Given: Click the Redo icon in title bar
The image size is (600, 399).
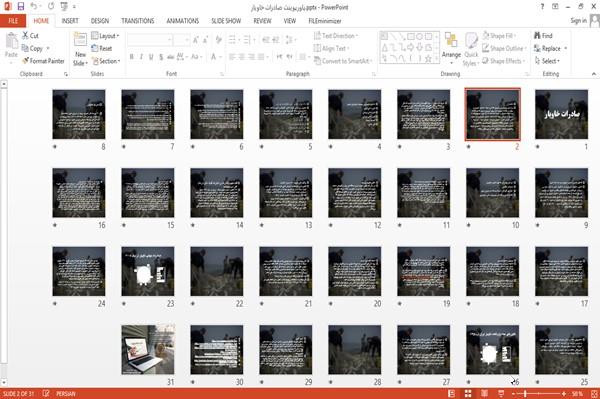Looking at the screenshot, I should 51,6.
